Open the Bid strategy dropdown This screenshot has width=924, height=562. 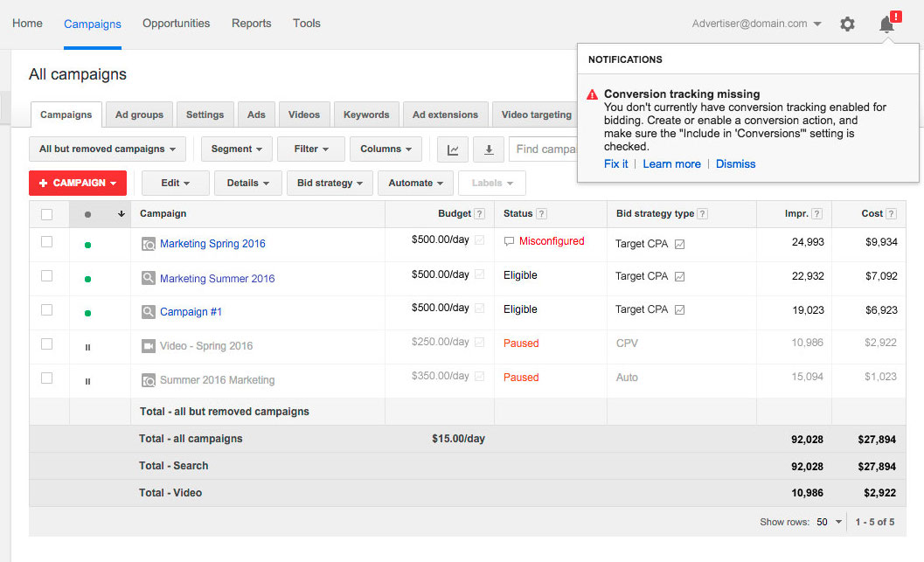(x=330, y=184)
